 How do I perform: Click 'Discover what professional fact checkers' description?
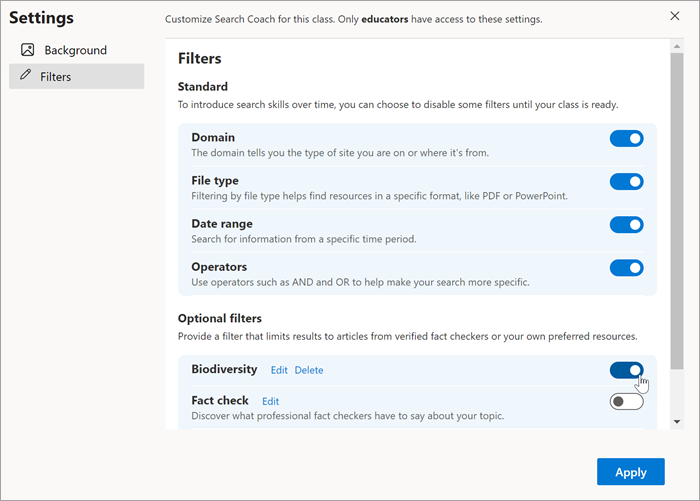coord(348,416)
